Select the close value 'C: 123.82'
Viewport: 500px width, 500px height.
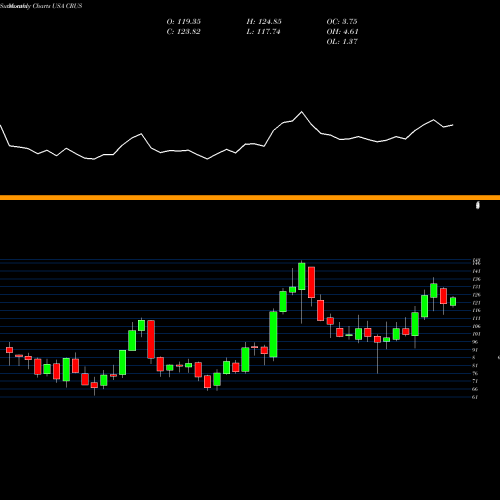pyautogui.click(x=183, y=31)
